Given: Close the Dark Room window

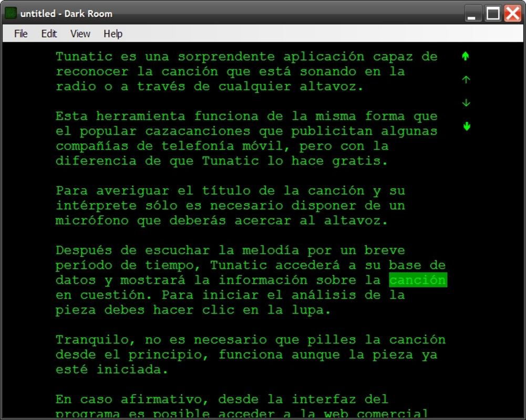Looking at the screenshot, I should coord(513,14).
